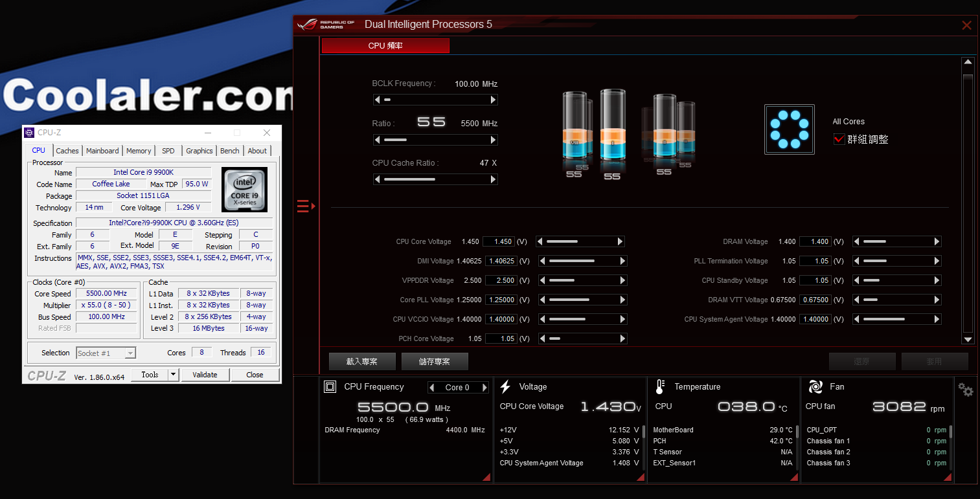Increase Ratio with right arrow
980x499 pixels.
tap(494, 140)
